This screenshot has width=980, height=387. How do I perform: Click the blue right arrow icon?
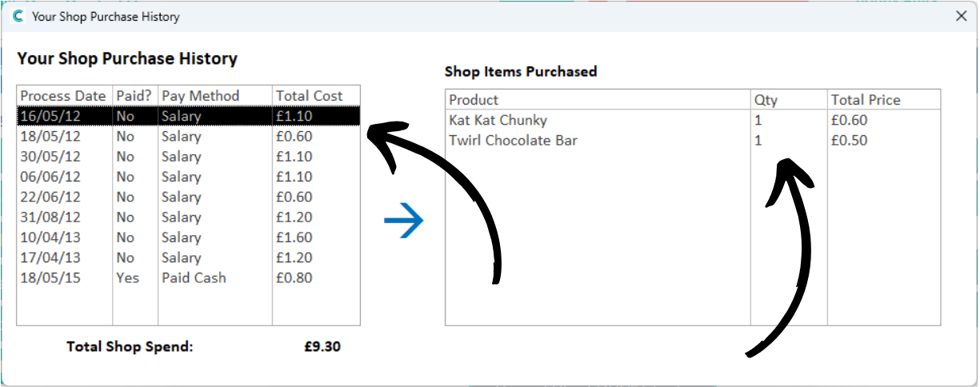[x=403, y=221]
